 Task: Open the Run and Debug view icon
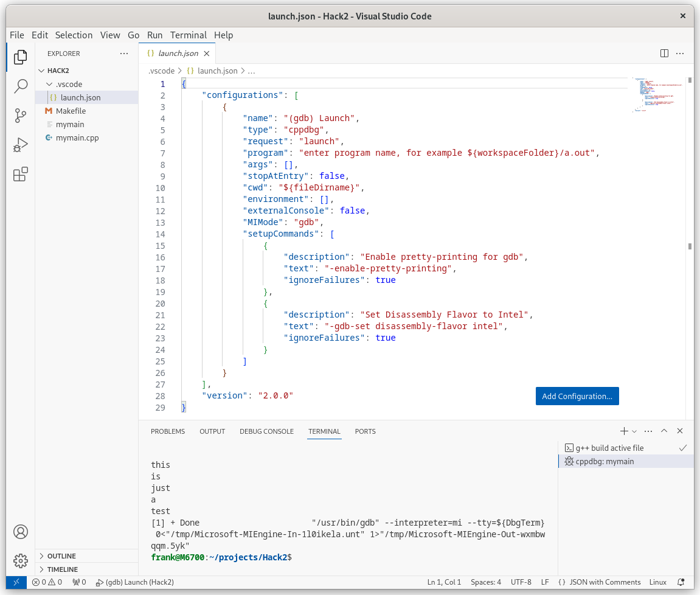[21, 145]
